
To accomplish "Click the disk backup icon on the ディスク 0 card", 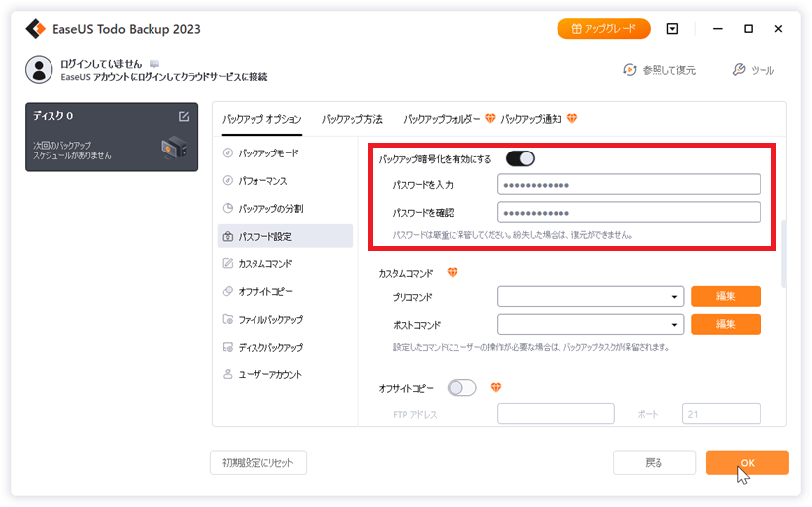I will click(174, 149).
